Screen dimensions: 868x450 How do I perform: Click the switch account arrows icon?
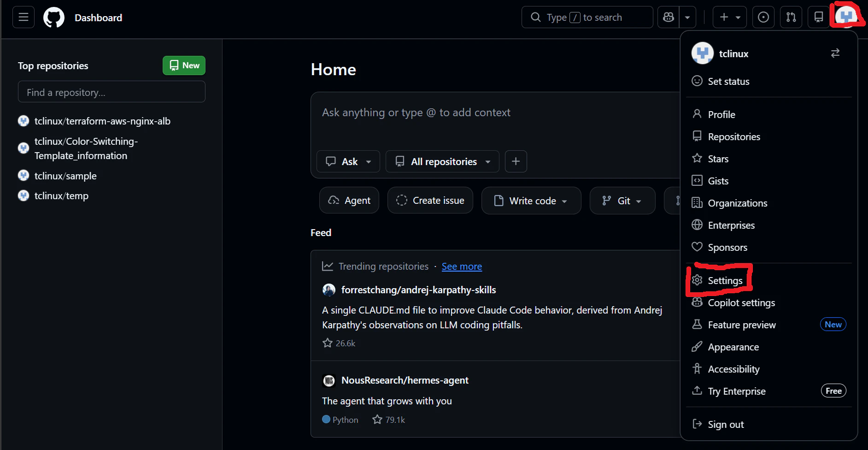[835, 53]
